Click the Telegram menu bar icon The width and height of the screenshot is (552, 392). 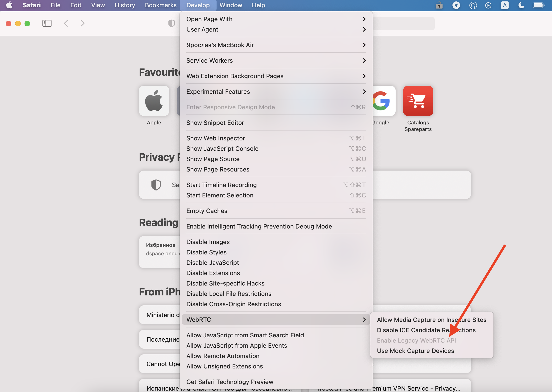tap(456, 5)
